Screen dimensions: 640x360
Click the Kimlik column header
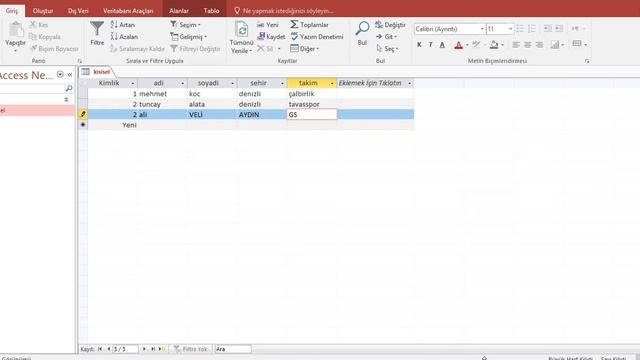point(112,83)
